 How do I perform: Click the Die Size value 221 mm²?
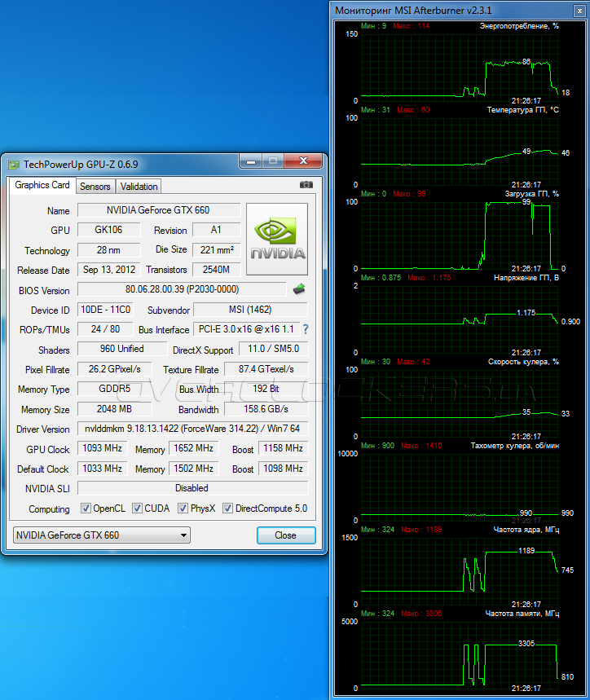pos(217,250)
